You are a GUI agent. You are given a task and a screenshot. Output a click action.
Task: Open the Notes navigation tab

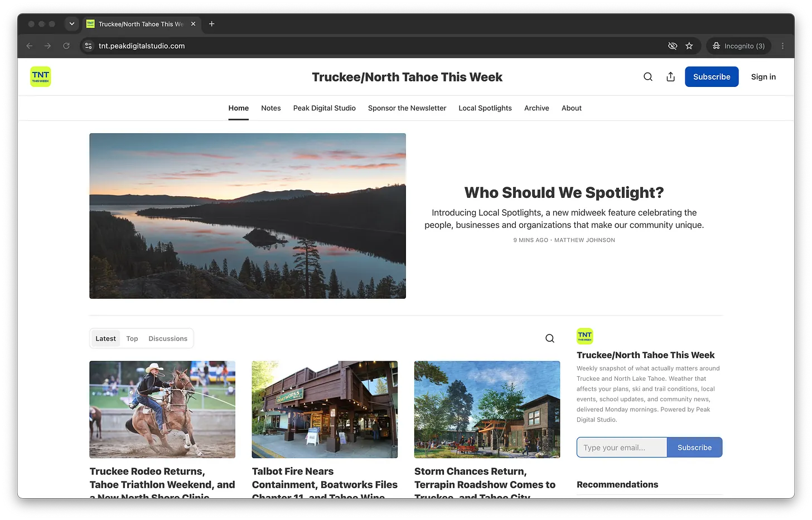[271, 108]
